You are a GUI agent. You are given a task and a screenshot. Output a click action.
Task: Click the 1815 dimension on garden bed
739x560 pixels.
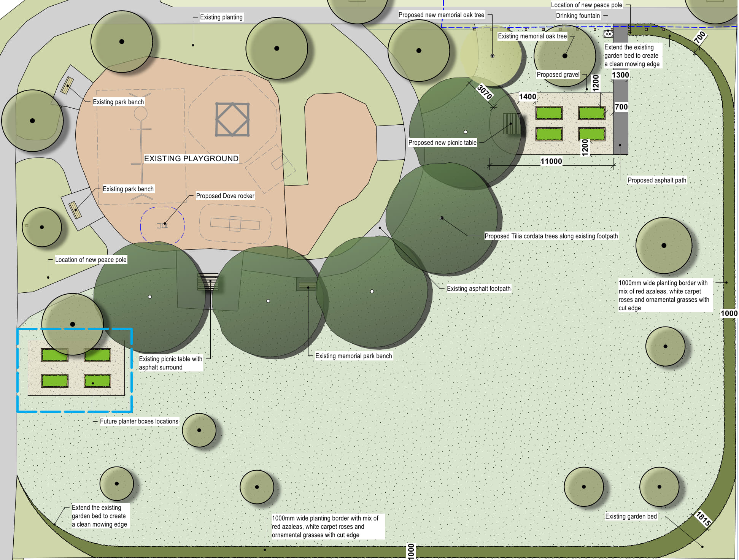[x=702, y=519]
